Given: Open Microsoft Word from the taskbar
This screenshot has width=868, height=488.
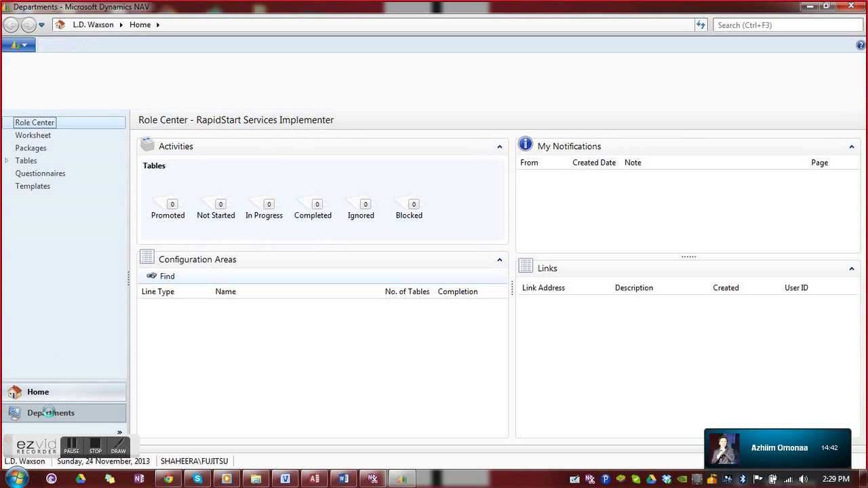Looking at the screenshot, I should tap(343, 479).
